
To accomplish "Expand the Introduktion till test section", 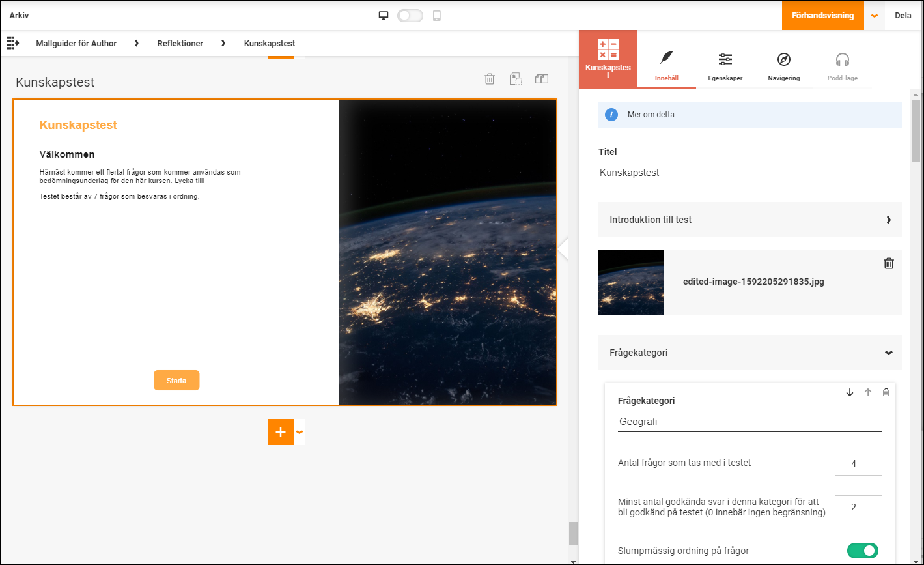I will (750, 220).
